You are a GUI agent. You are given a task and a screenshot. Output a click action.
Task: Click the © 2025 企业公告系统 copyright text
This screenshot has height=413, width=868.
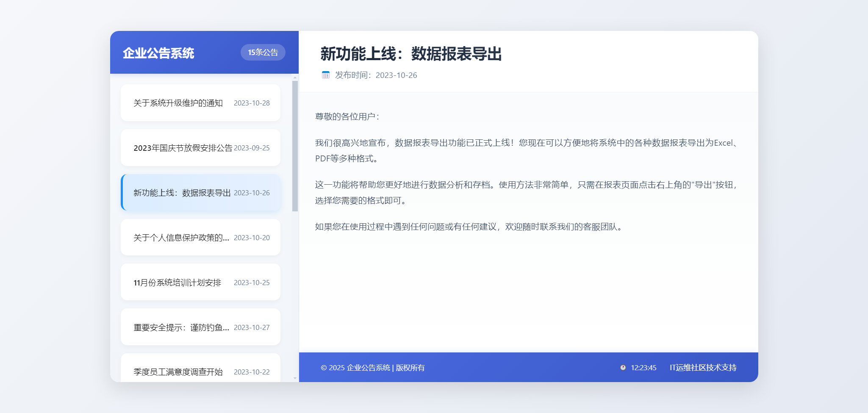(x=372, y=368)
